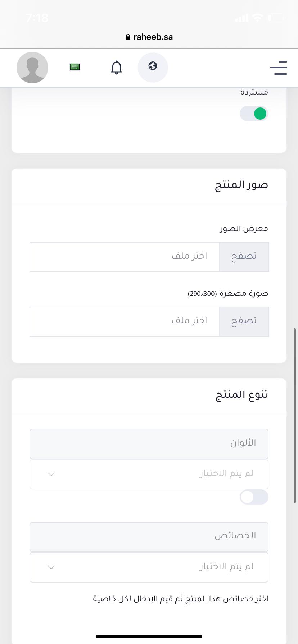Enable the colors toggle under الألوان
This screenshot has width=298, height=644.
[254, 497]
